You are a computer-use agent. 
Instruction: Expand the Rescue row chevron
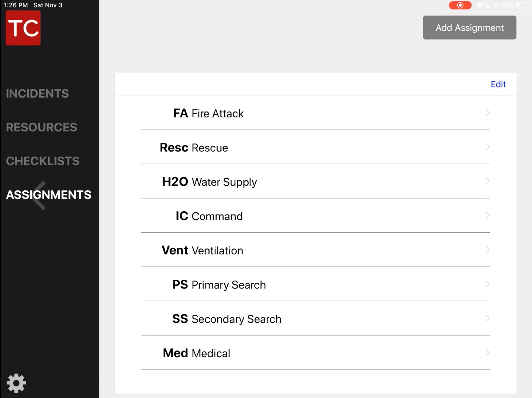tap(488, 147)
